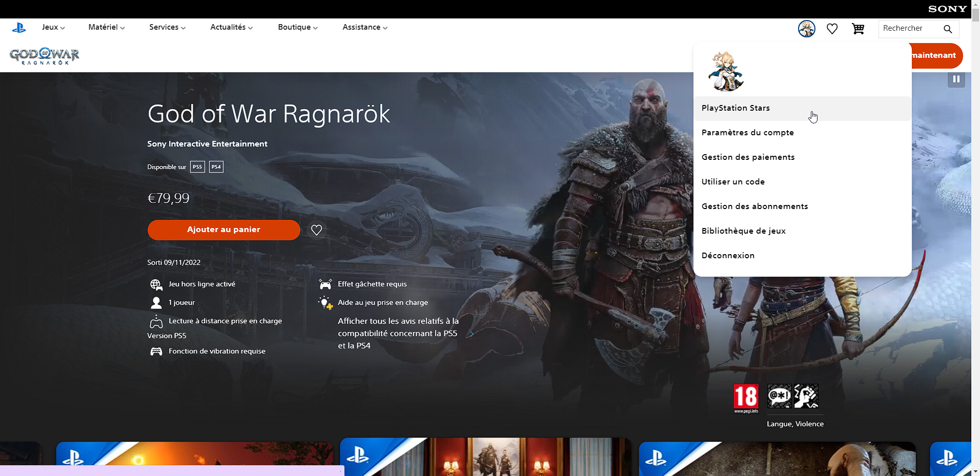The image size is (980, 476).
Task: Expand the Assistance menu
Action: 364,27
